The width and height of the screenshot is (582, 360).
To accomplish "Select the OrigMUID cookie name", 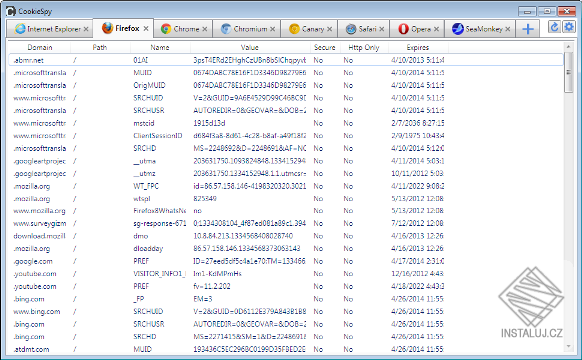I will 149,85.
